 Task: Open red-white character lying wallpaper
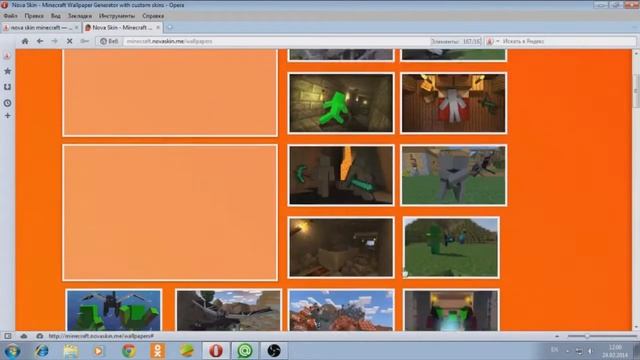pyautogui.click(x=453, y=103)
